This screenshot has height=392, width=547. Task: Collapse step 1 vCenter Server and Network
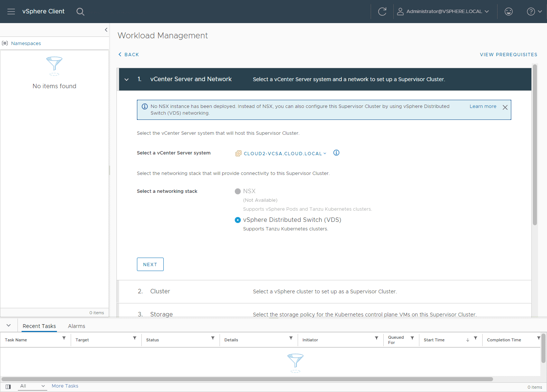coord(127,79)
